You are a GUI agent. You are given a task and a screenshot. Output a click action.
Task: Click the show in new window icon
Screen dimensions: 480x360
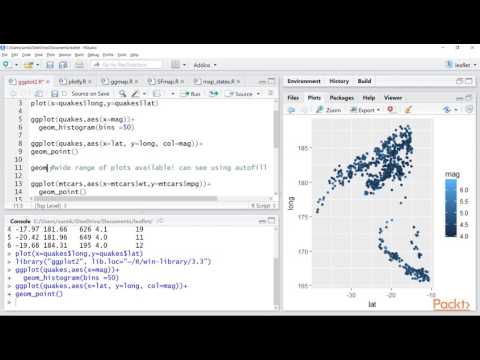[39, 94]
